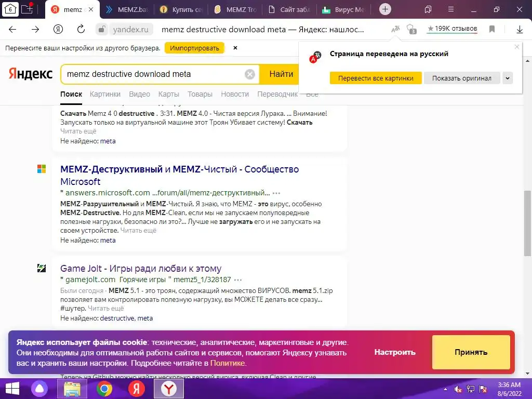532x399 pixels.
Task: Open a new tab with plus button
Action: pos(385,9)
